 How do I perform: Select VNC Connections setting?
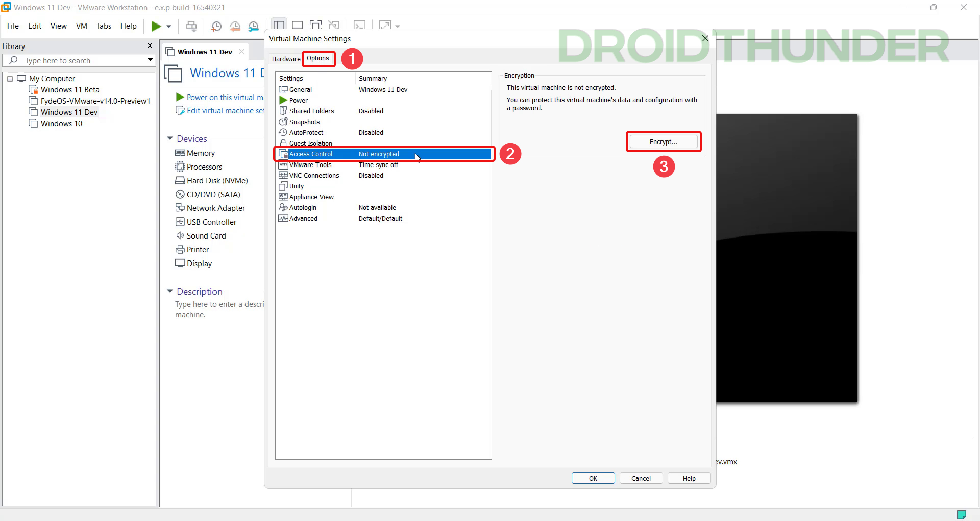pos(314,176)
